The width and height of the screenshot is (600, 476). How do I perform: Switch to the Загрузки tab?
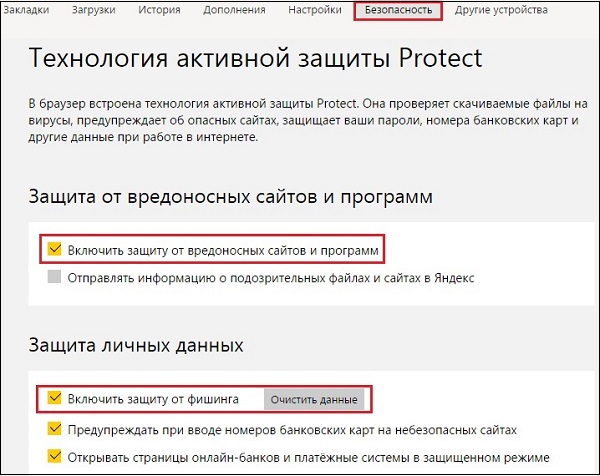[x=93, y=12]
